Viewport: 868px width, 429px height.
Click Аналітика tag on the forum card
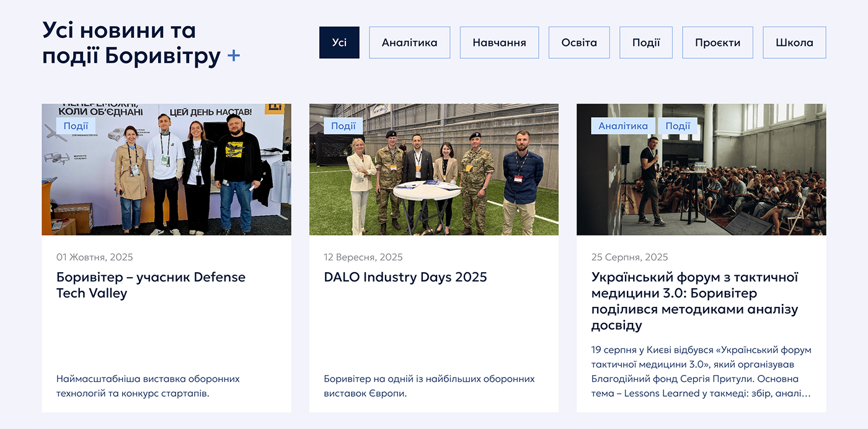coord(623,126)
